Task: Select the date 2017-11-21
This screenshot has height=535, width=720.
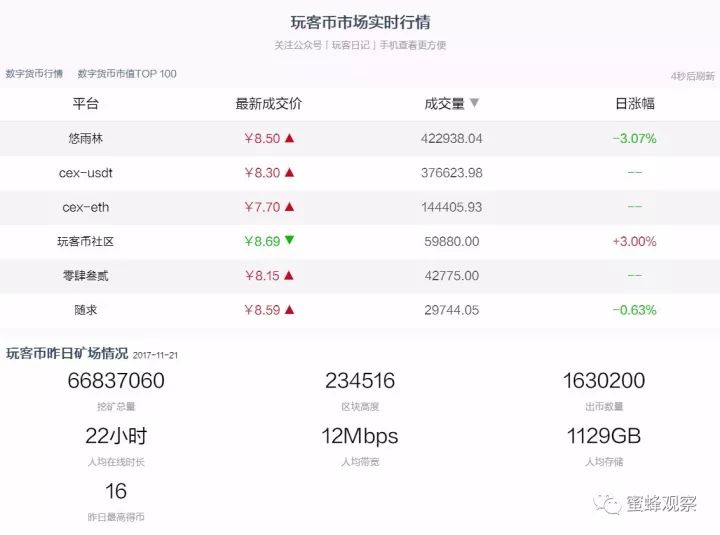Action: 155,355
